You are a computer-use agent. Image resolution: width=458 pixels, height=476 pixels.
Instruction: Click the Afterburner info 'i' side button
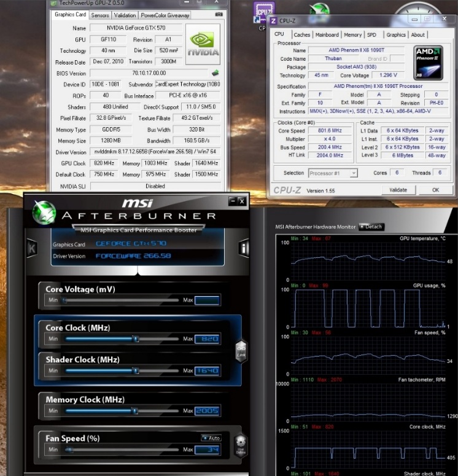coord(244,248)
